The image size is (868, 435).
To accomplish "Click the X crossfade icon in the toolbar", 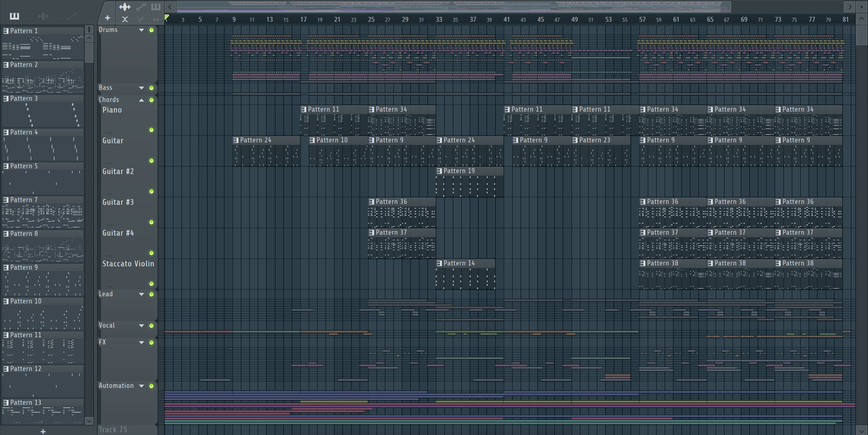I will pos(125,19).
